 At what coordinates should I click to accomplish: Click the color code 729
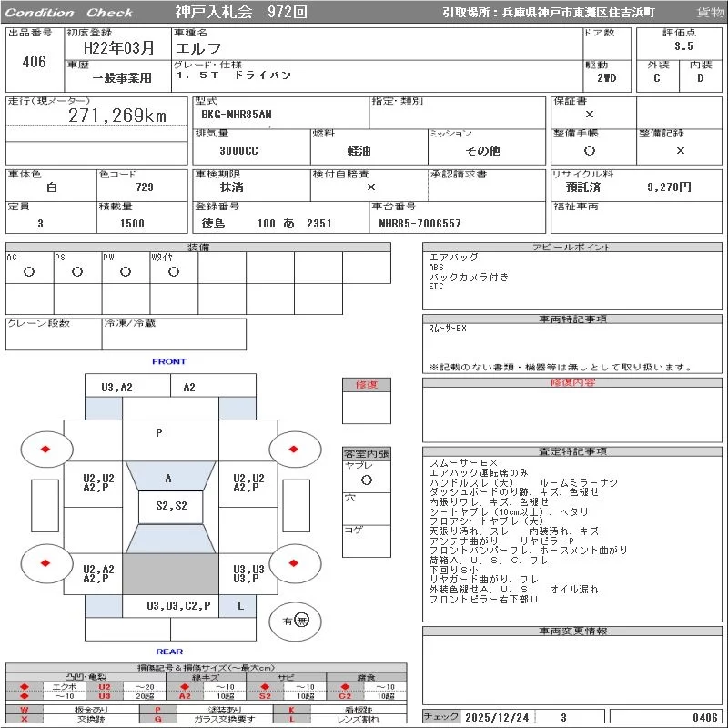click(145, 187)
